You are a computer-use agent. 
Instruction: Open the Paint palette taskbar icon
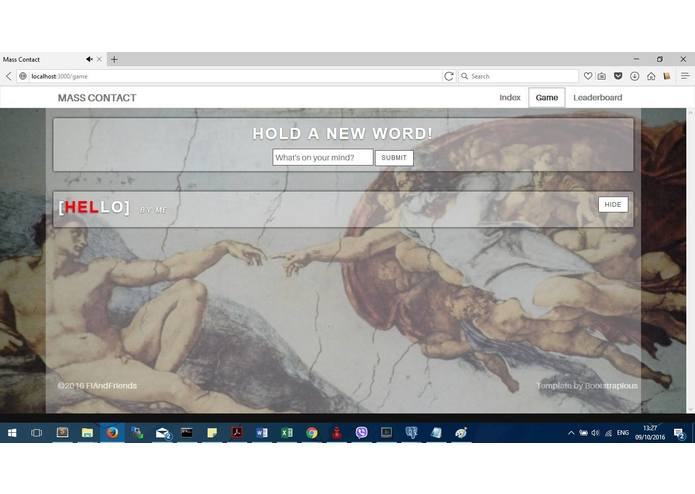(461, 432)
